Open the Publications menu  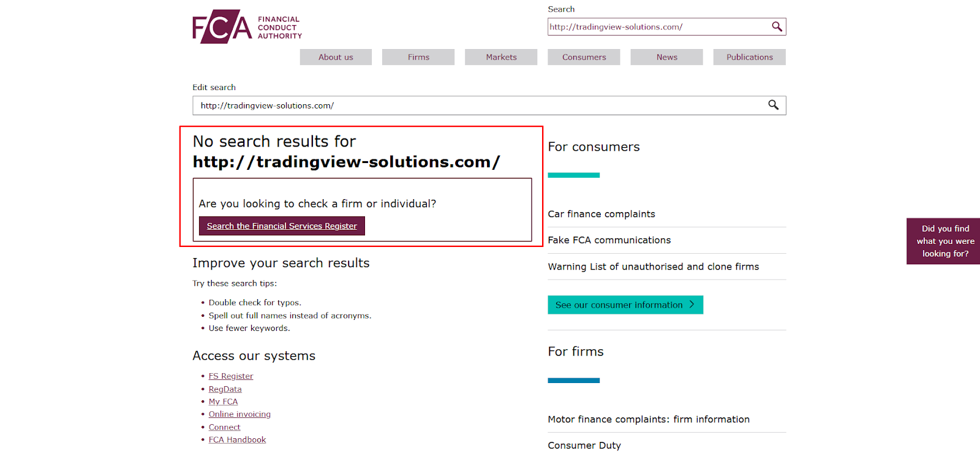click(749, 57)
